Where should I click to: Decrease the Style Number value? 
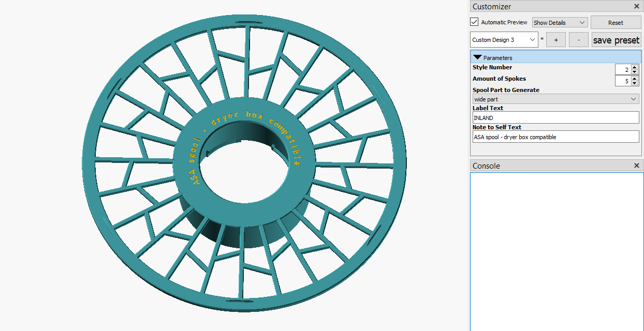635,72
